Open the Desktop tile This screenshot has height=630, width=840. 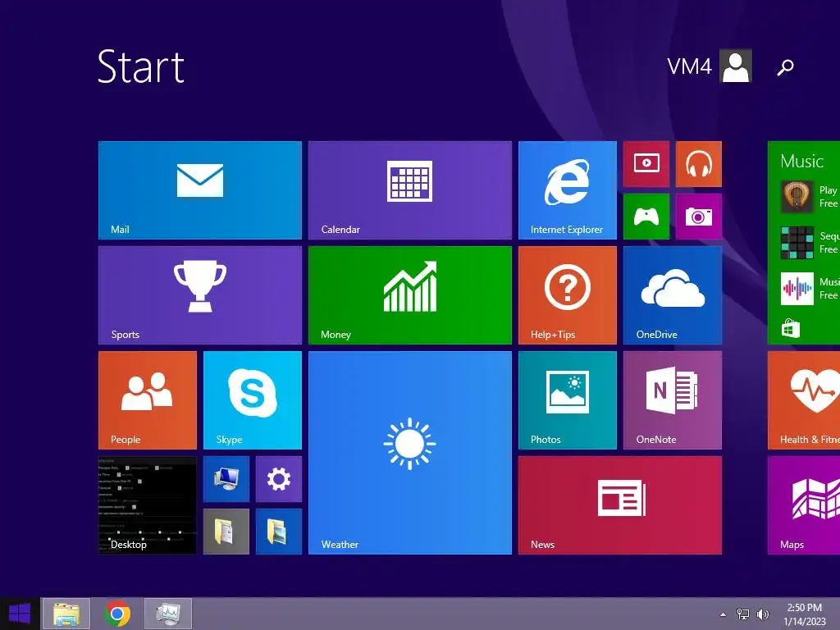click(148, 505)
